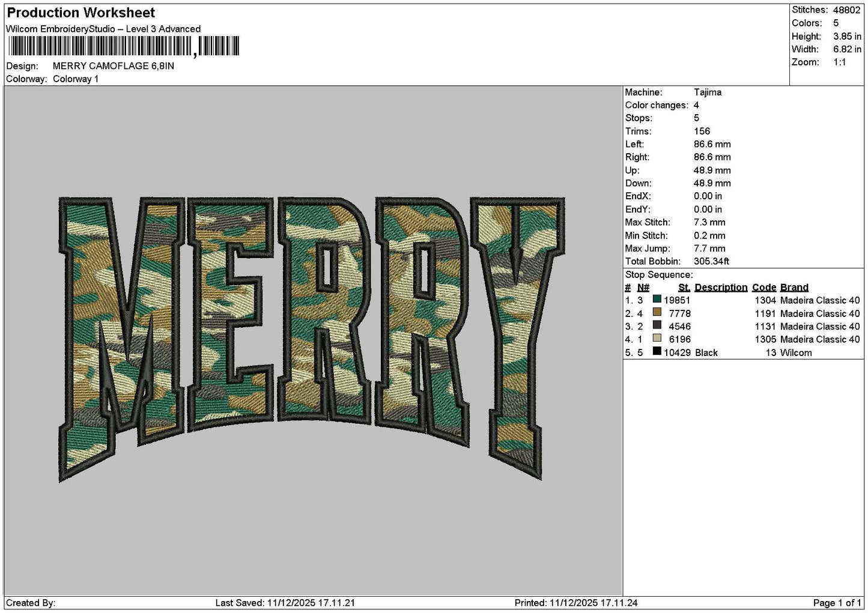Click the Trims value 156

(x=702, y=131)
